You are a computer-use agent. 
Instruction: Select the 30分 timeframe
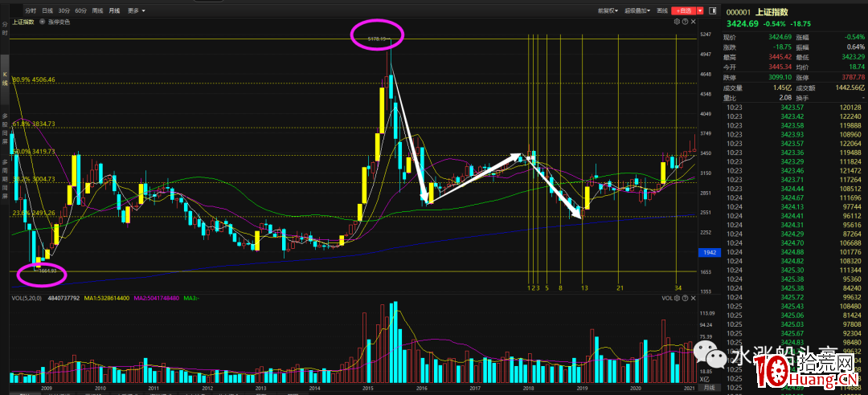tap(64, 10)
